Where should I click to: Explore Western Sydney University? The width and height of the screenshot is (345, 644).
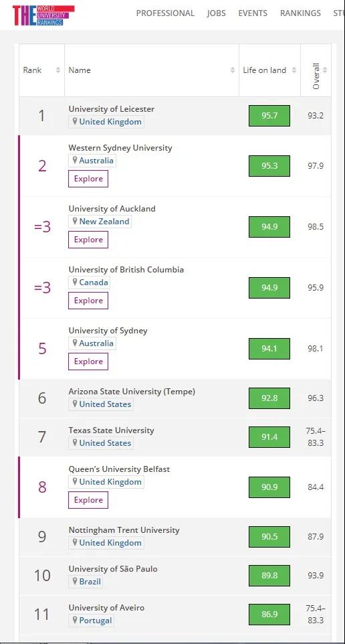(x=88, y=179)
